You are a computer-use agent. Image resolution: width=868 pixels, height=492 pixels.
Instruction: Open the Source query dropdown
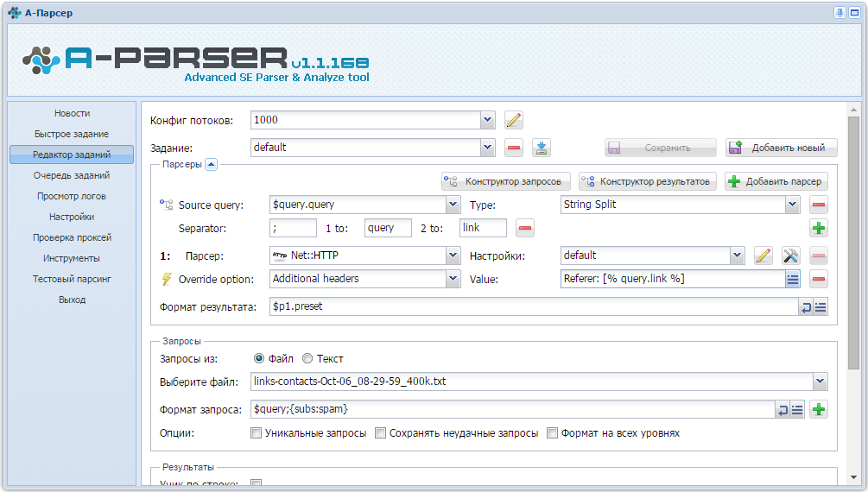[x=453, y=205]
